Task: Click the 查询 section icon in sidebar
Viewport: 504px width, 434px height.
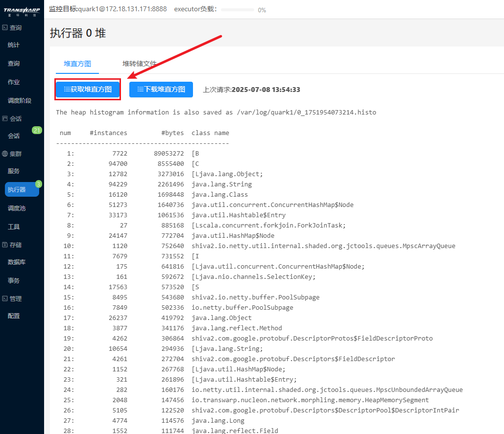Action: coord(5,28)
